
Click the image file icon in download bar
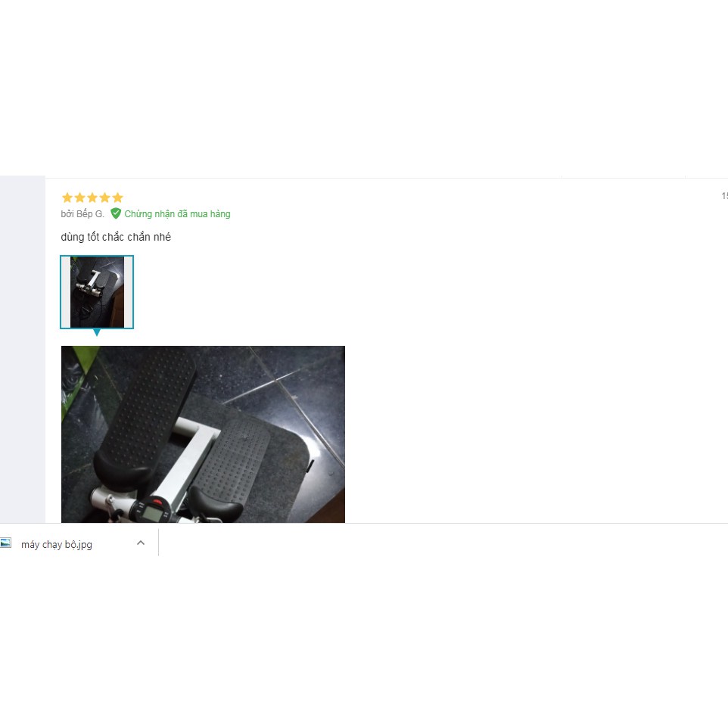[x=5, y=543]
